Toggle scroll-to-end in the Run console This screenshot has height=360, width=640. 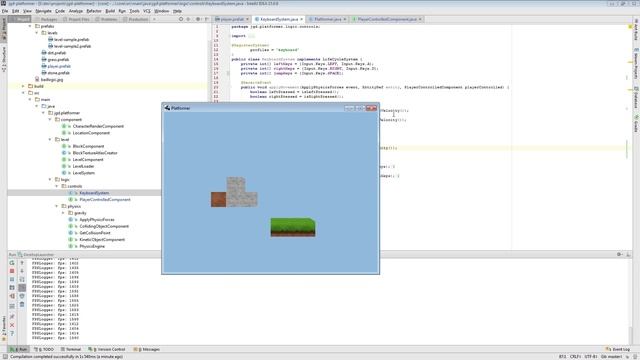click(22, 288)
